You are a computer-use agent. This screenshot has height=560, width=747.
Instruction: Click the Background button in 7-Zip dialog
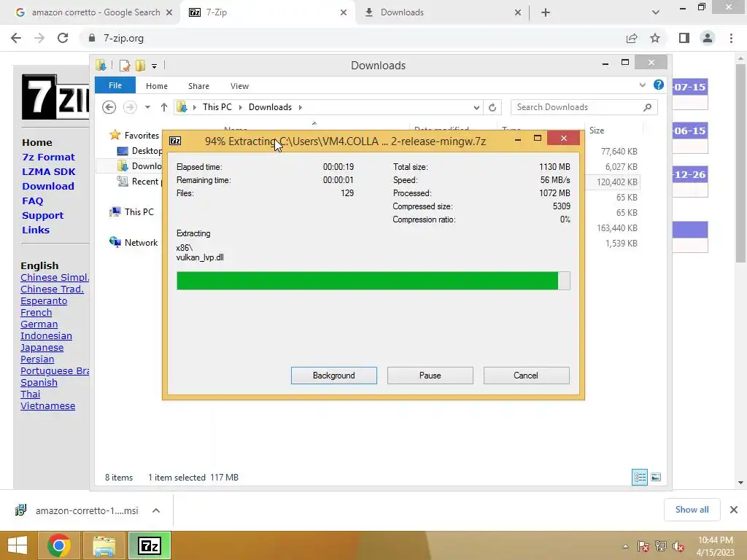333,376
